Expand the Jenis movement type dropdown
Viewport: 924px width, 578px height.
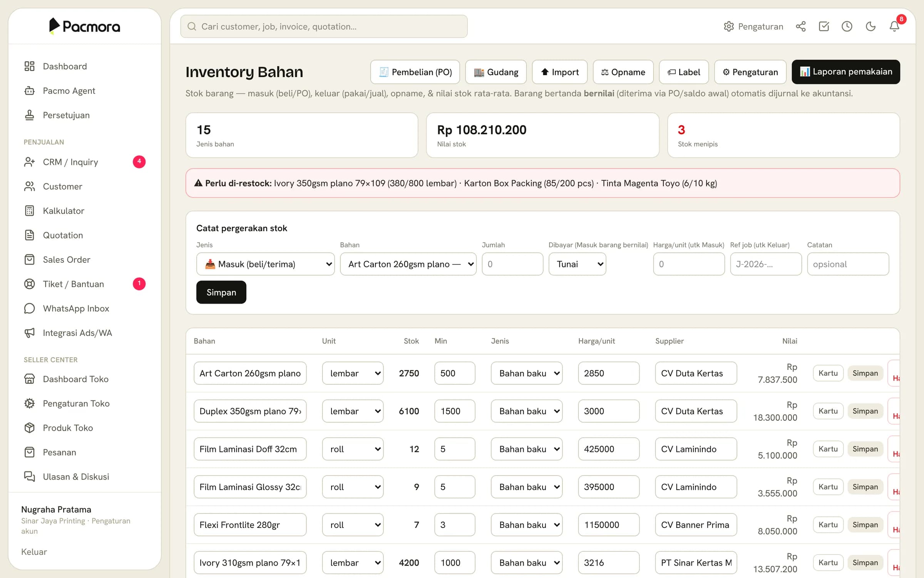265,264
